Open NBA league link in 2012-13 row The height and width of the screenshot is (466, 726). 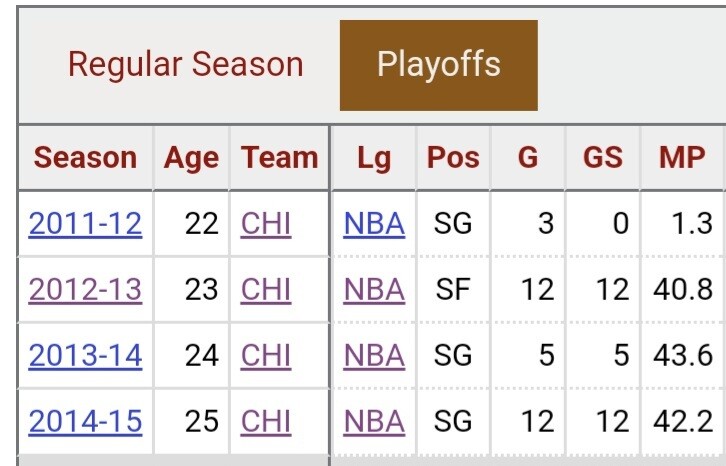click(x=374, y=289)
